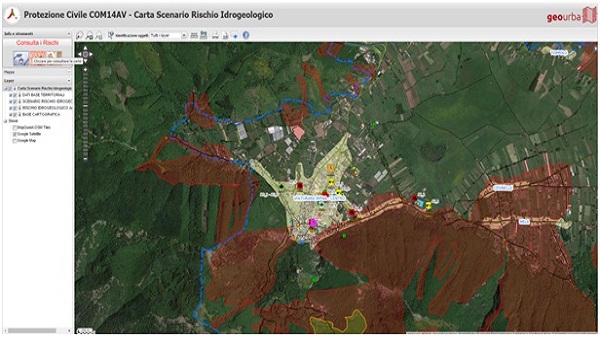This screenshot has width=600, height=360.
Task: Click the geourba logo link
Action: click(x=571, y=16)
